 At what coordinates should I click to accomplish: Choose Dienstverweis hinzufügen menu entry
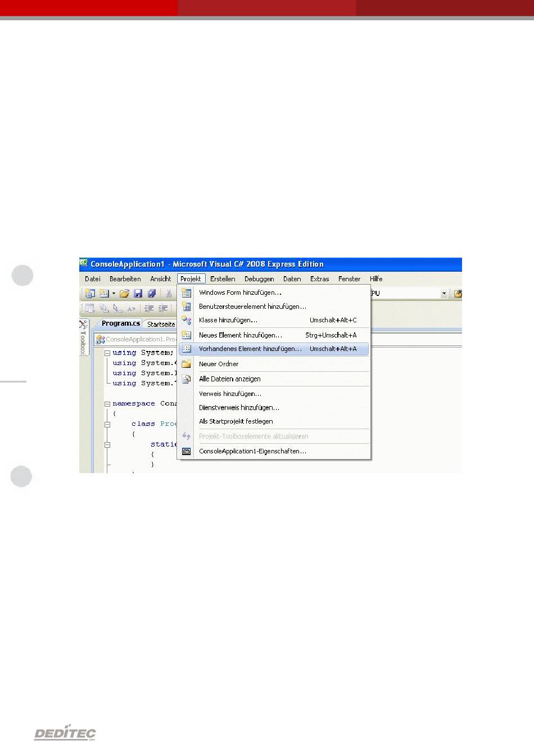point(274,407)
